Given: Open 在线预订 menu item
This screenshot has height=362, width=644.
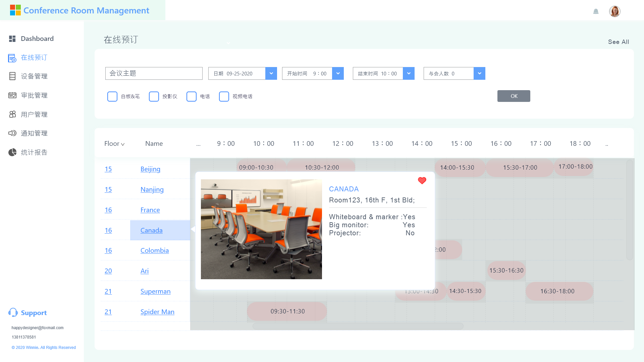Looking at the screenshot, I should point(34,58).
